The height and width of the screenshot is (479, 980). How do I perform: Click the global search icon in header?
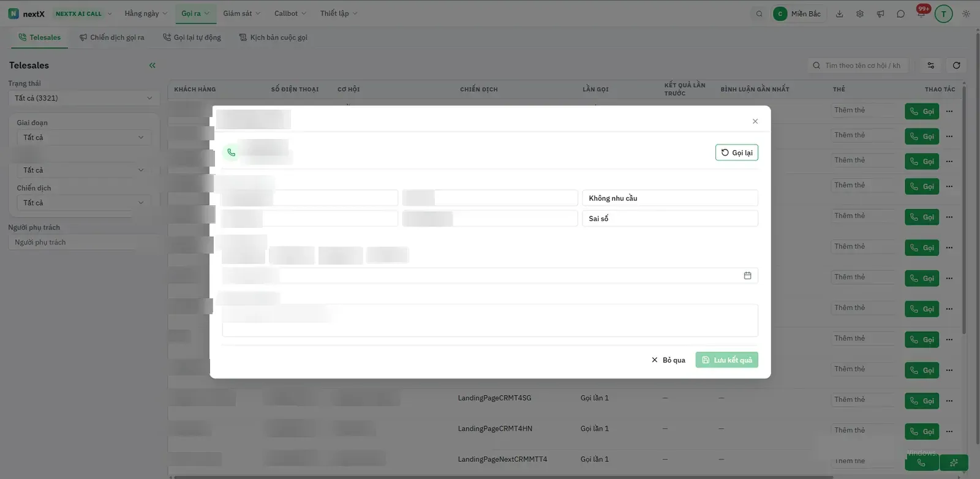click(759, 13)
